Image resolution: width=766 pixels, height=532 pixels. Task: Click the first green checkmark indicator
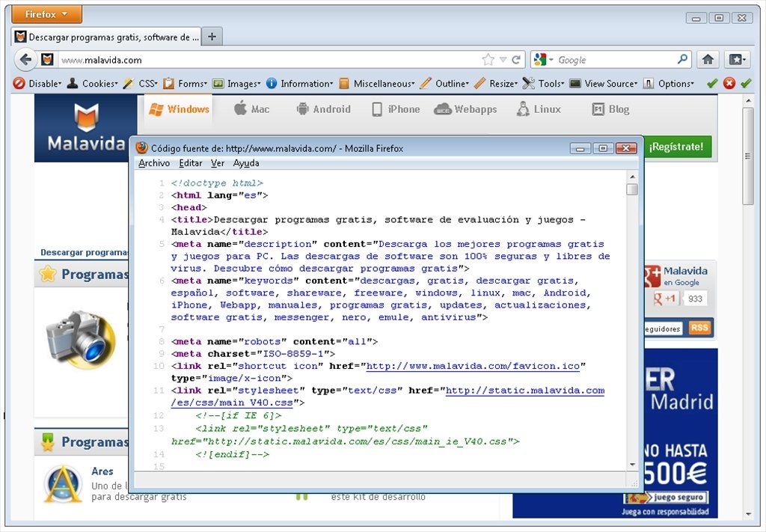tap(712, 84)
